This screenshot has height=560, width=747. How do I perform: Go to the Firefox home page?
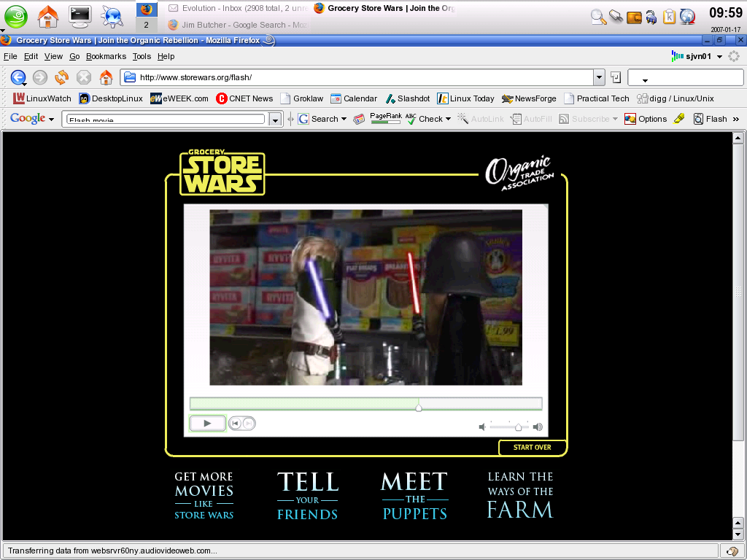pyautogui.click(x=106, y=77)
